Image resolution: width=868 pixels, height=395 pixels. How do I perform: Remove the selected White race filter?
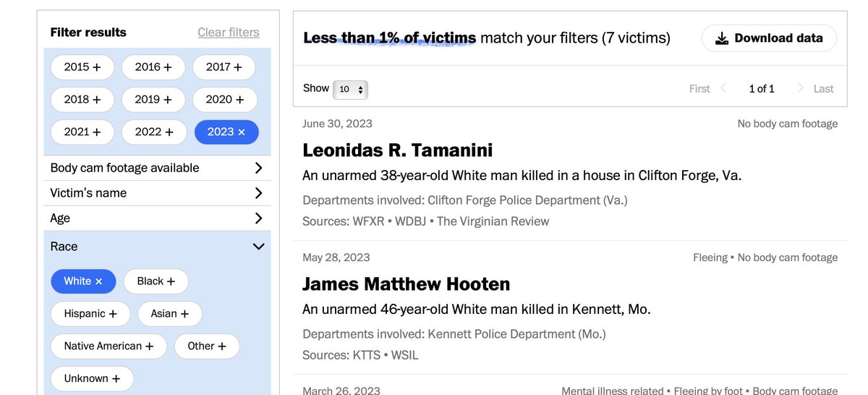83,281
